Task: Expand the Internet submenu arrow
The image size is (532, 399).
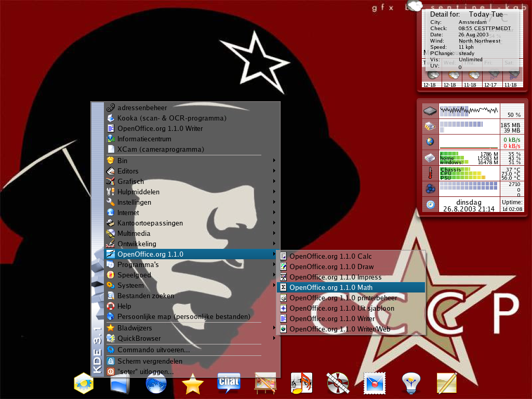Action: 274,212
